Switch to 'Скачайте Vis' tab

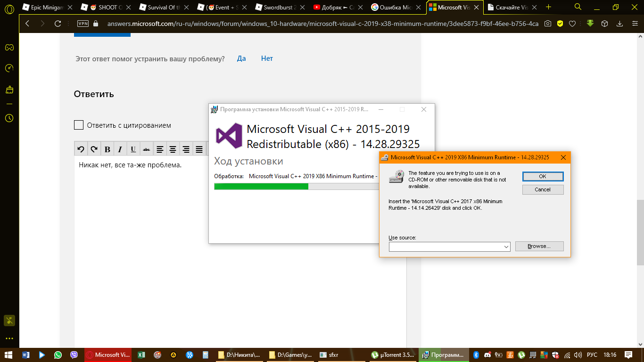[512, 7]
